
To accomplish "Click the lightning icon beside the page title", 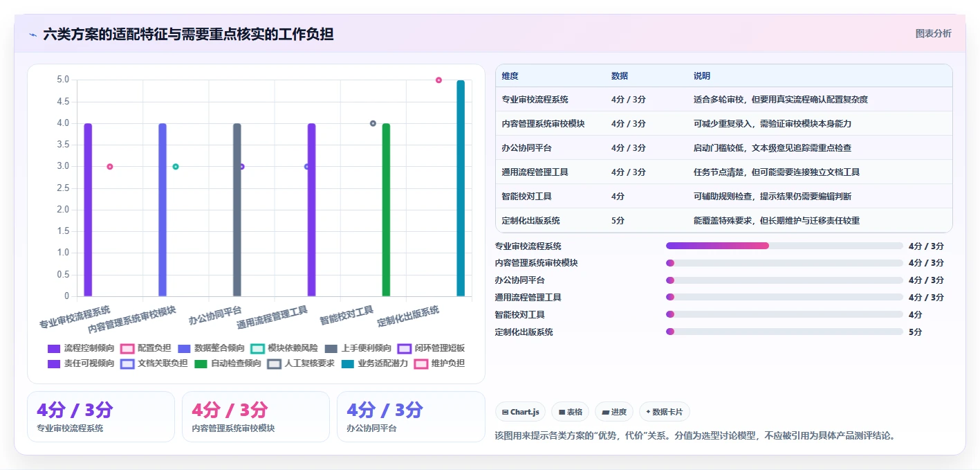I will (33, 34).
